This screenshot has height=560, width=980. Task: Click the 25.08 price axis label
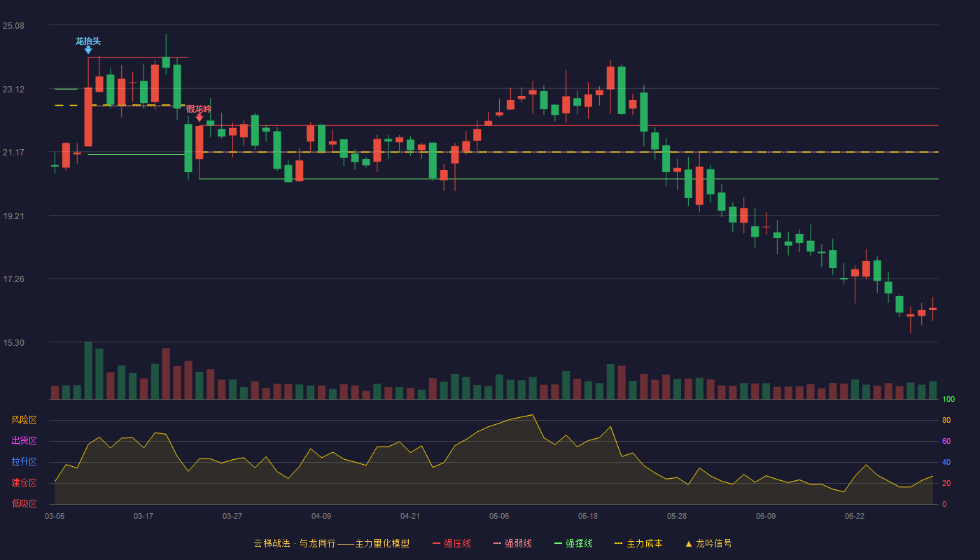point(13,26)
